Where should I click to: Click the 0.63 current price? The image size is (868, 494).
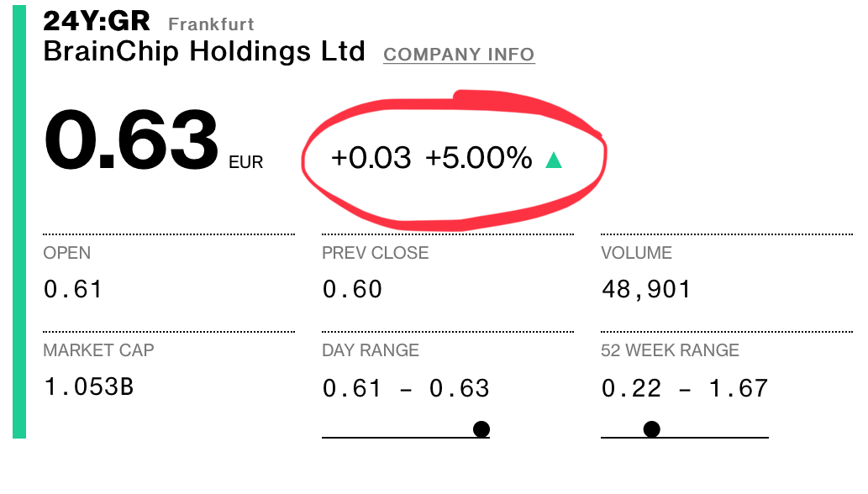pos(131,141)
